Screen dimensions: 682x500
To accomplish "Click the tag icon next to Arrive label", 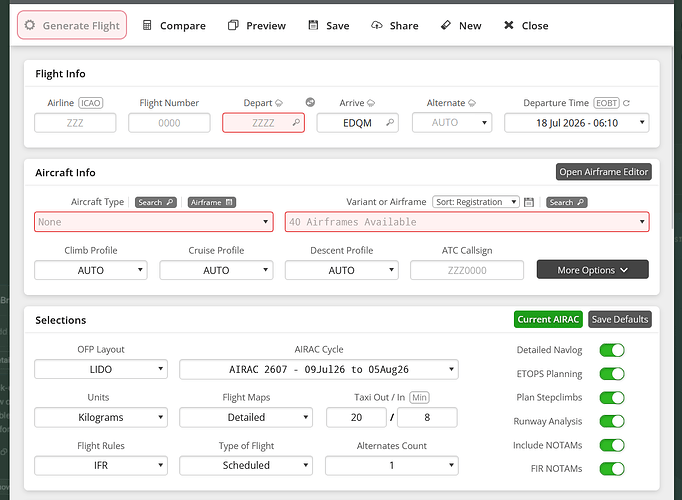I will pos(371,103).
